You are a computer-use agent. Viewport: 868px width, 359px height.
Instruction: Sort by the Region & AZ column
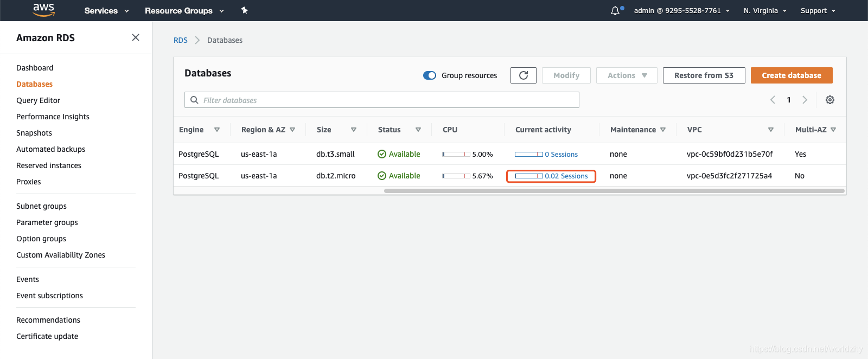pyautogui.click(x=292, y=130)
